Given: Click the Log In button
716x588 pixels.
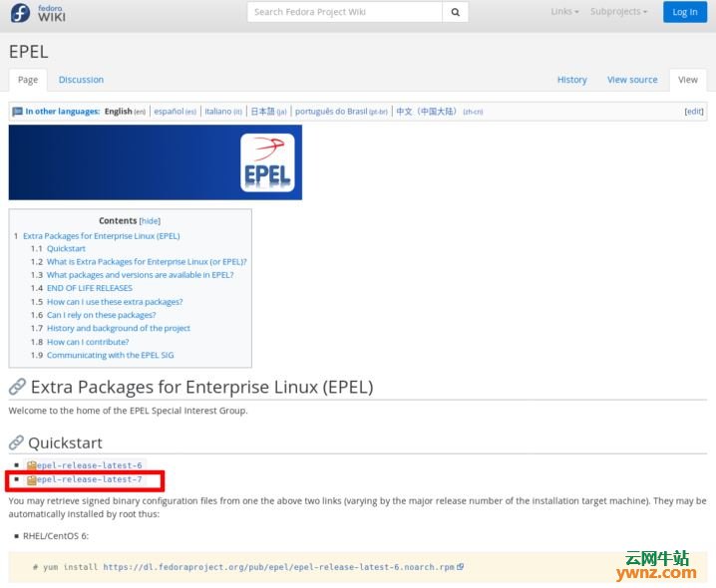Looking at the screenshot, I should point(684,12).
